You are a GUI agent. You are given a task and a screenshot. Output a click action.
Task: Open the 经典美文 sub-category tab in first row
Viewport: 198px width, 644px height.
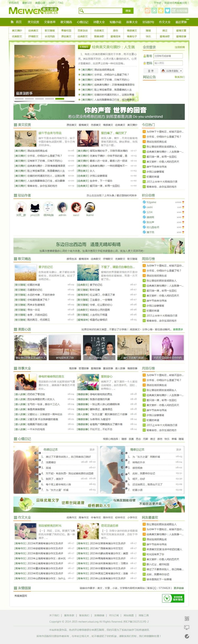point(33,31)
